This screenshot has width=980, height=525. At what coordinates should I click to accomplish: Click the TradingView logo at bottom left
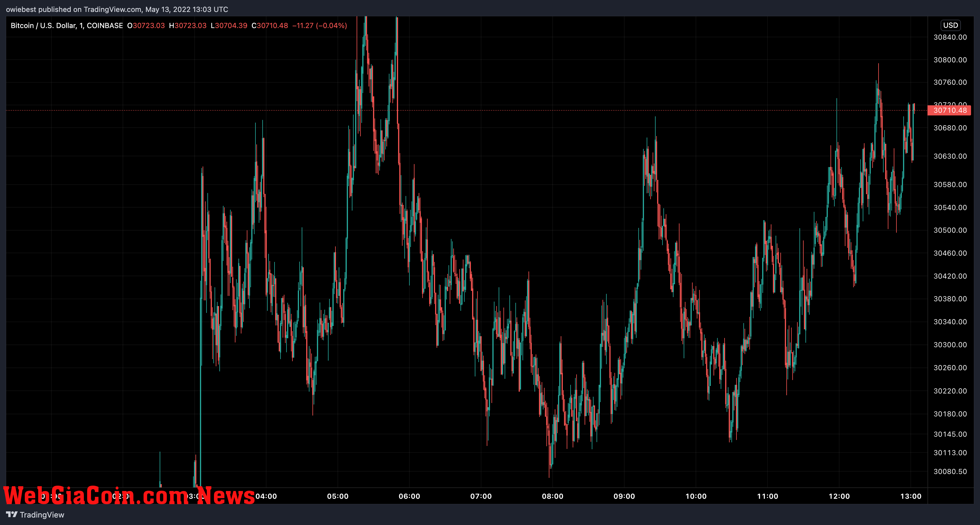tap(35, 515)
